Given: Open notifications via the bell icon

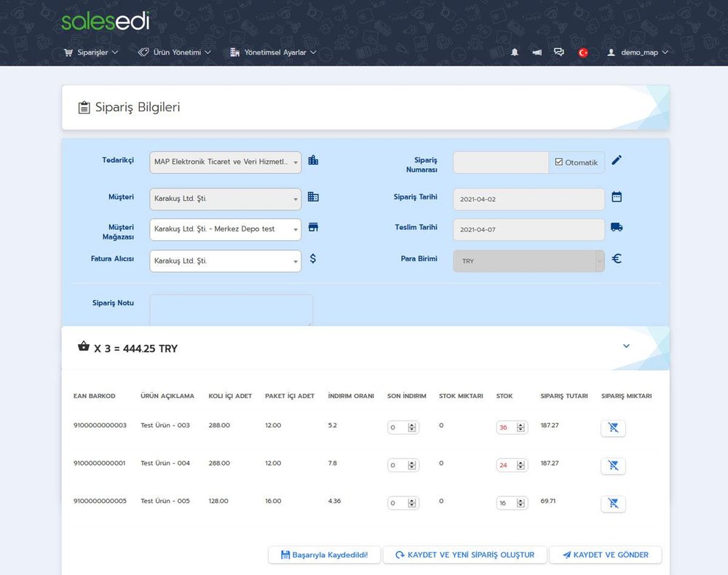Looking at the screenshot, I should 515,52.
